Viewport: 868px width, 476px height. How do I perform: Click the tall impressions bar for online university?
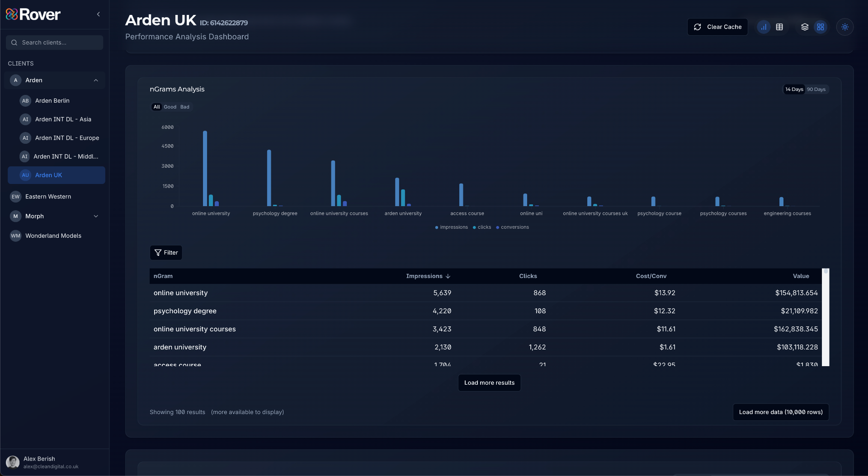(205, 169)
